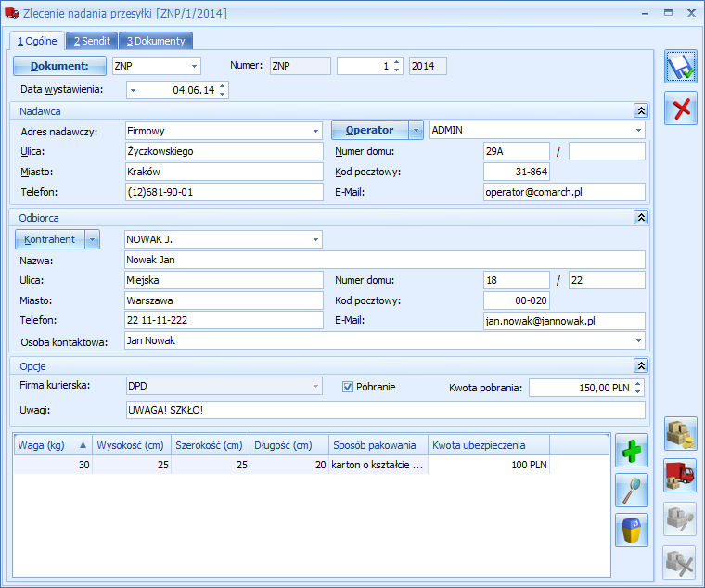
Task: Switch to the 1 Ogólne tab
Action: (37, 41)
